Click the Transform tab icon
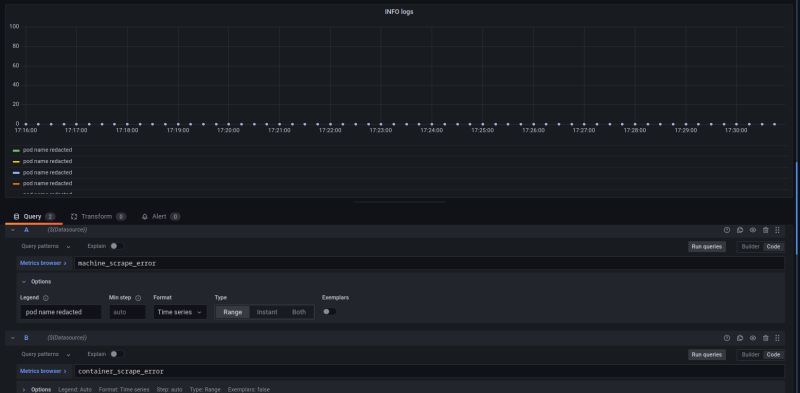 [x=74, y=216]
